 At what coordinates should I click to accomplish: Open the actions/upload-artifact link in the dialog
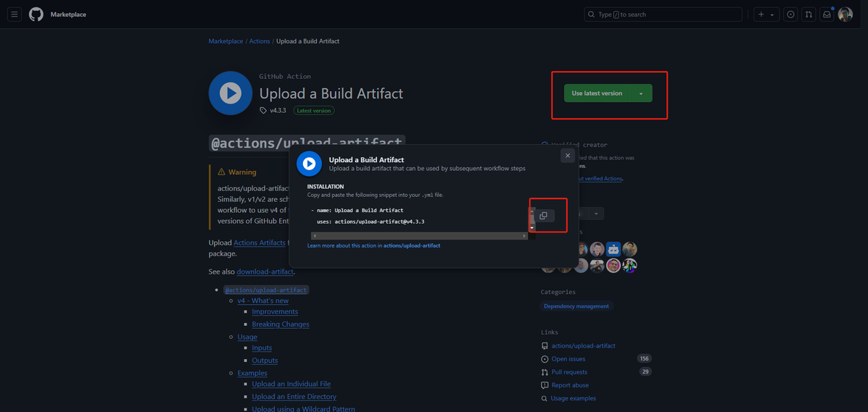coord(412,245)
